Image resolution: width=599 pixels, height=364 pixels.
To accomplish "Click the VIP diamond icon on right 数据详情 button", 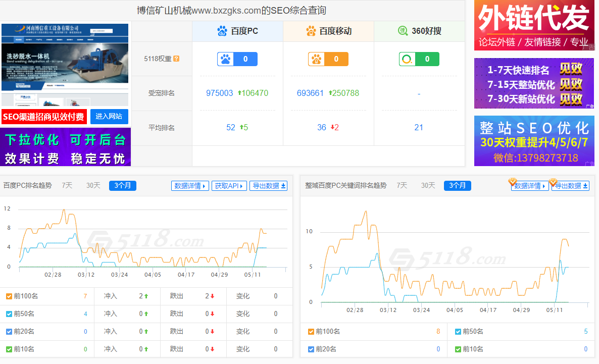I will click(513, 181).
